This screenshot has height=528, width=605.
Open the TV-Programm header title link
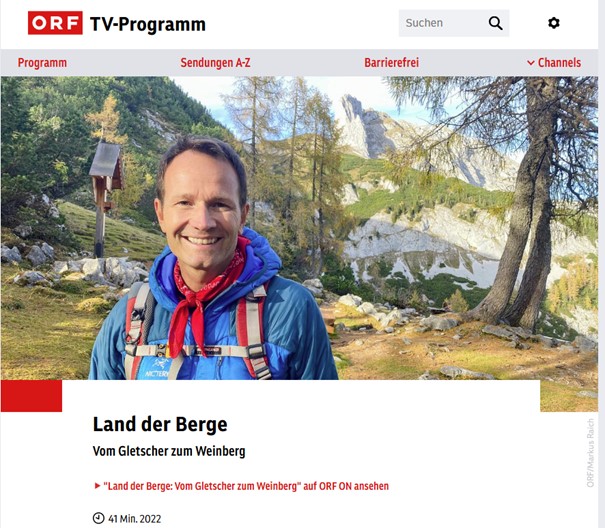[148, 24]
